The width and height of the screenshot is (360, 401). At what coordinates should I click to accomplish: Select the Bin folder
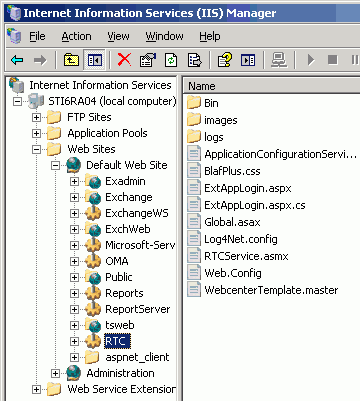(x=211, y=103)
